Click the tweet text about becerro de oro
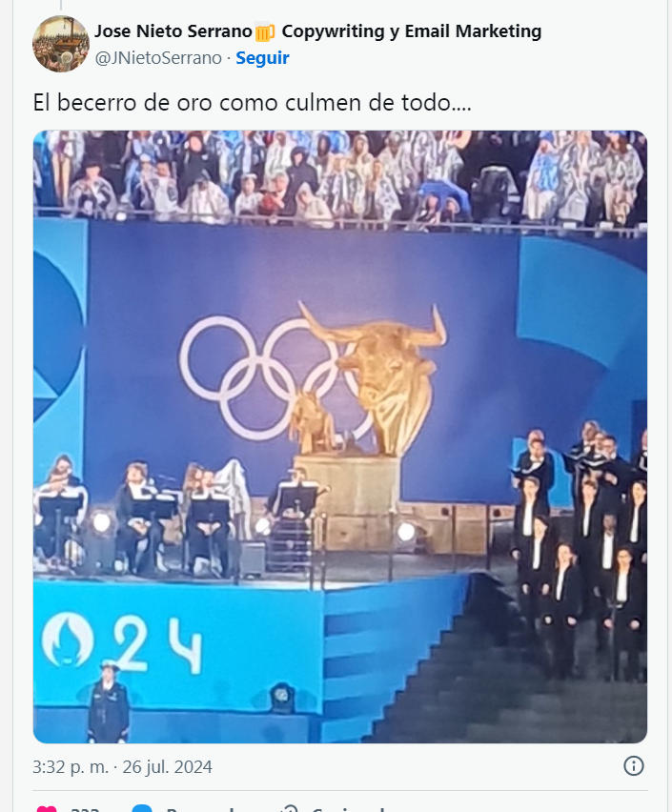This screenshot has width=672, height=812. click(252, 102)
